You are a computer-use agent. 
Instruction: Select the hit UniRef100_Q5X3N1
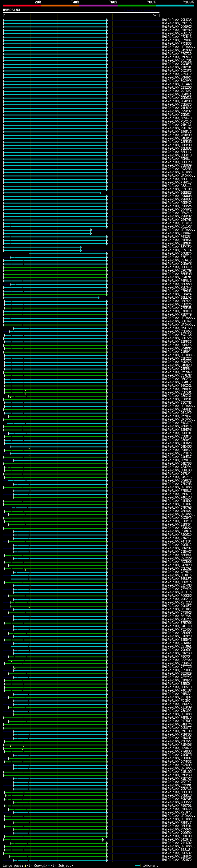click(177, 785)
